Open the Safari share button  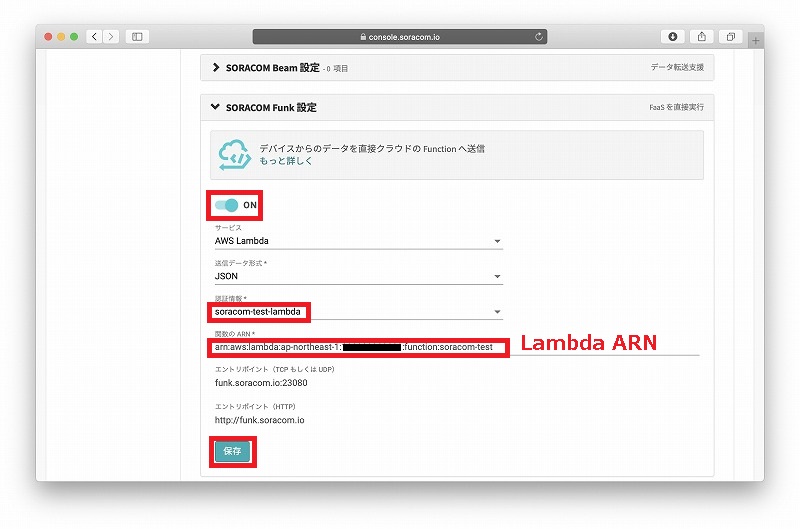[x=702, y=37]
